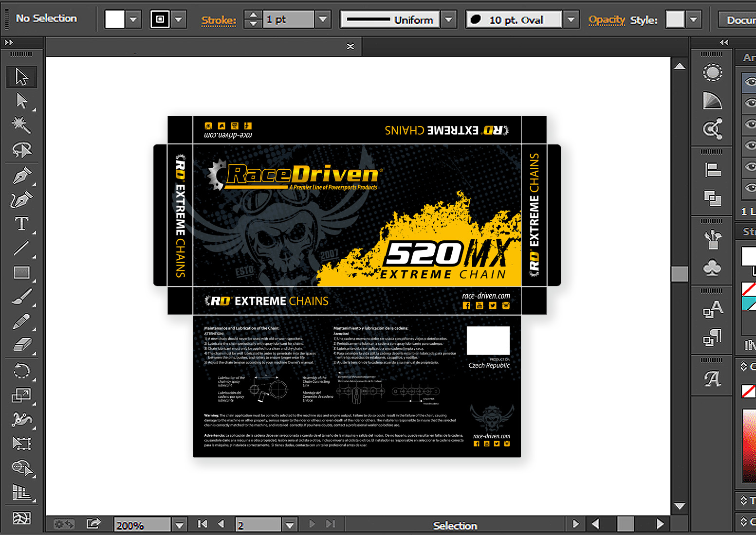Select the Type tool
Image resolution: width=756 pixels, height=535 pixels.
(x=21, y=224)
